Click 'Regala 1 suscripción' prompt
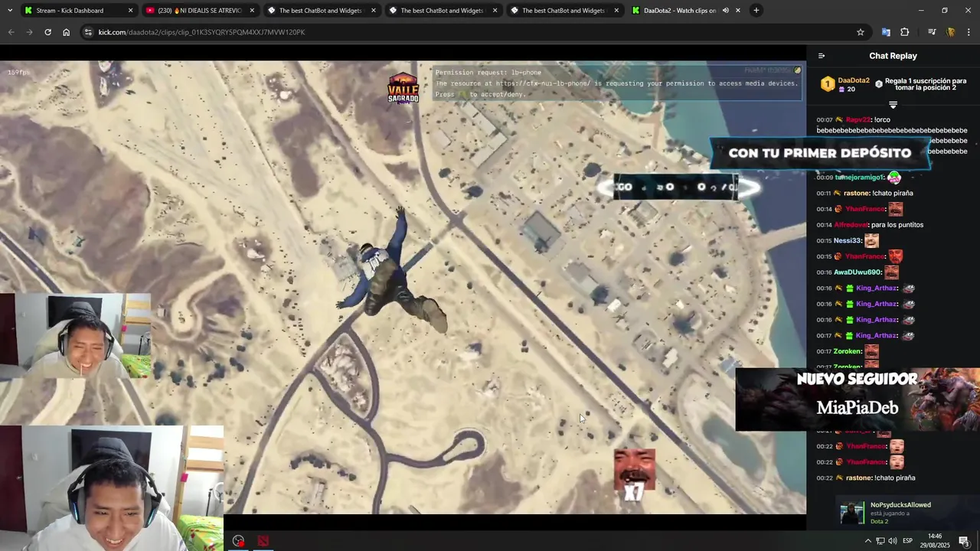The height and width of the screenshot is (551, 980). point(926,84)
